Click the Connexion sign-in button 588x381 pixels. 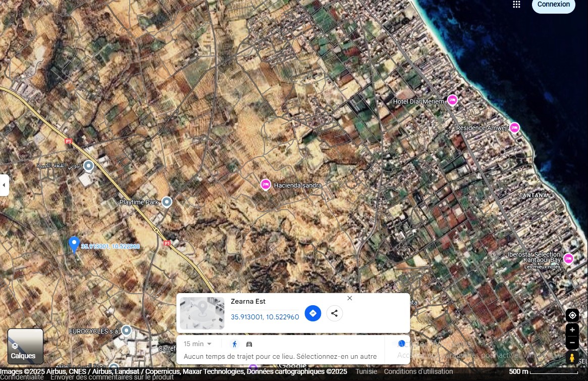tap(553, 5)
